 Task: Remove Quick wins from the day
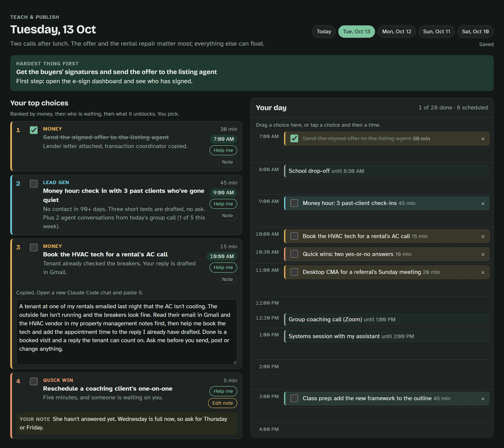(x=483, y=255)
